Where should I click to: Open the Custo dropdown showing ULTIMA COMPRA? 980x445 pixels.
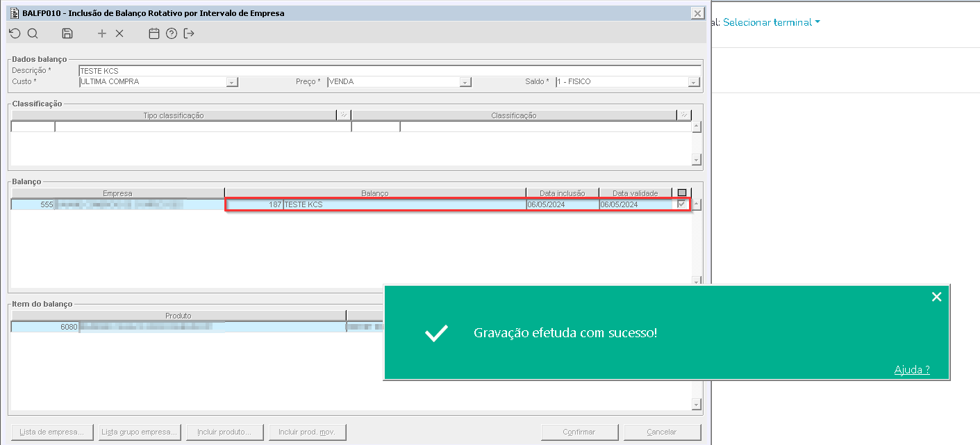232,82
